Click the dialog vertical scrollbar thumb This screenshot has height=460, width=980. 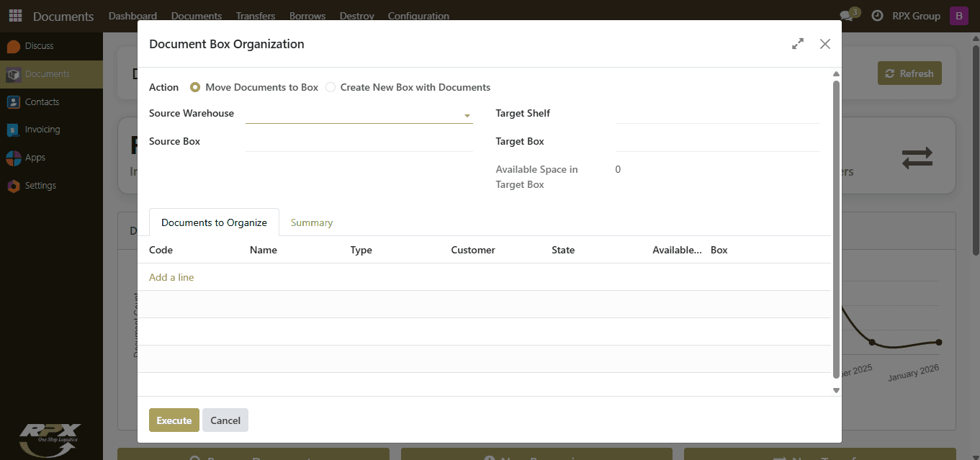point(836,229)
